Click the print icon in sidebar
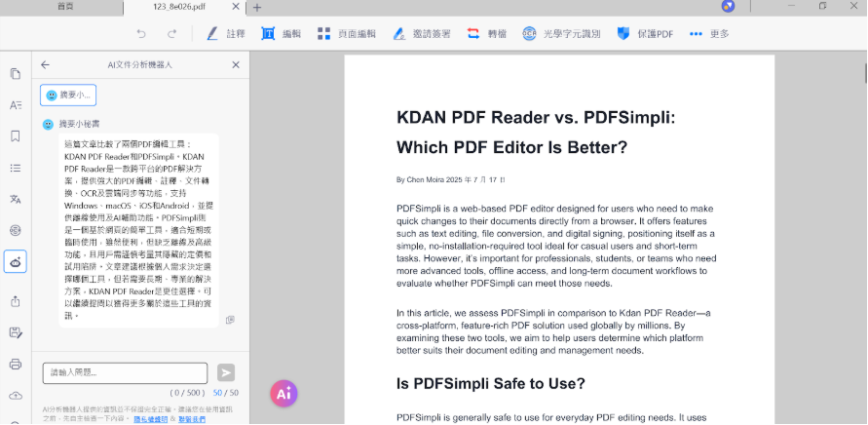Image resolution: width=868 pixels, height=425 pixels. click(16, 364)
